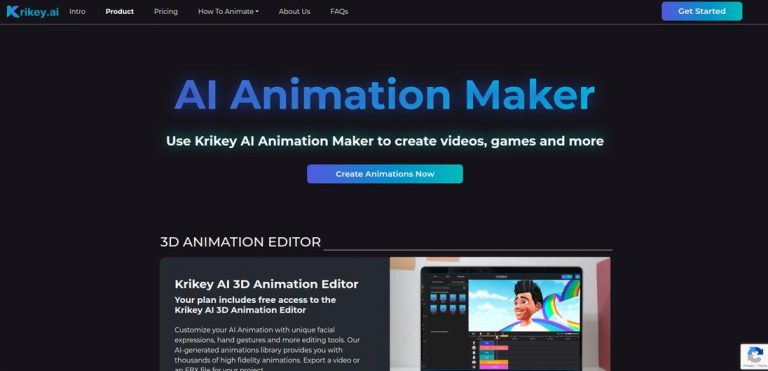Viewport: 768px width, 371px height.
Task: Click the 3D ANIMATION EDITOR section heading
Action: [x=240, y=242]
